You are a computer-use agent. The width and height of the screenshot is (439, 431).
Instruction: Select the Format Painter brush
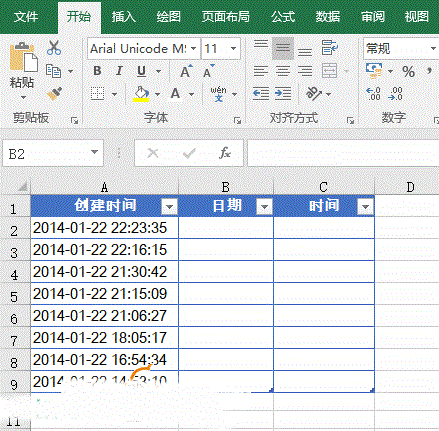click(x=54, y=94)
